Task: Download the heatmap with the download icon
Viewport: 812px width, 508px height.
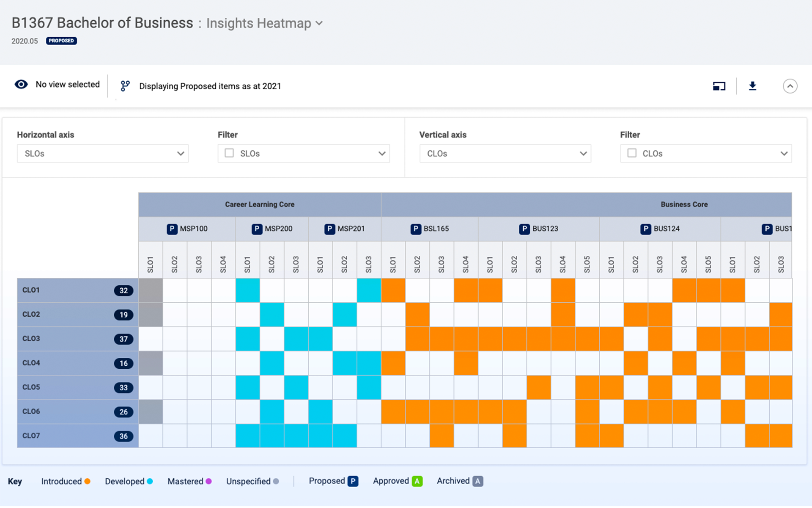Action: (x=752, y=86)
